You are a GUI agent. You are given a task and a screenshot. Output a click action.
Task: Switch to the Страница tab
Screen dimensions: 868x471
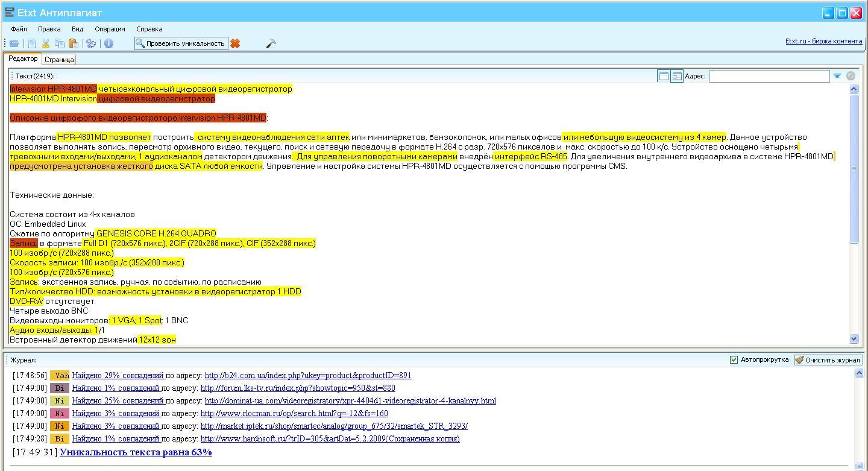pyautogui.click(x=59, y=60)
